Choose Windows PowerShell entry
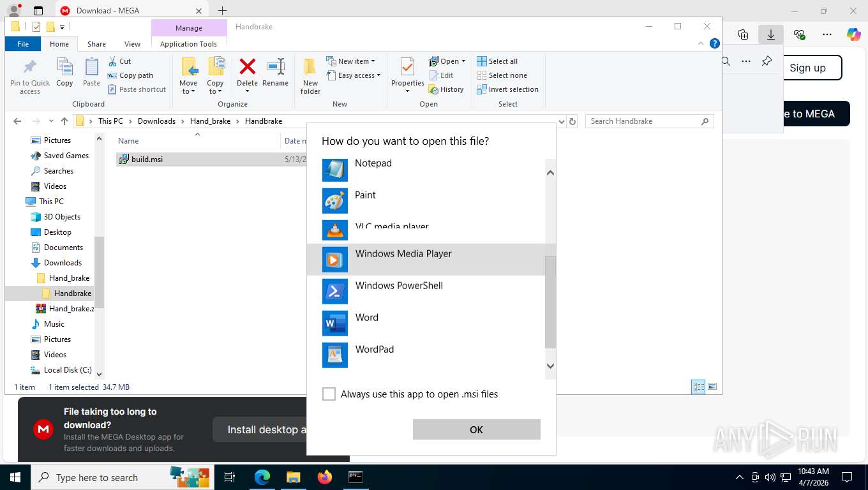 (x=426, y=291)
